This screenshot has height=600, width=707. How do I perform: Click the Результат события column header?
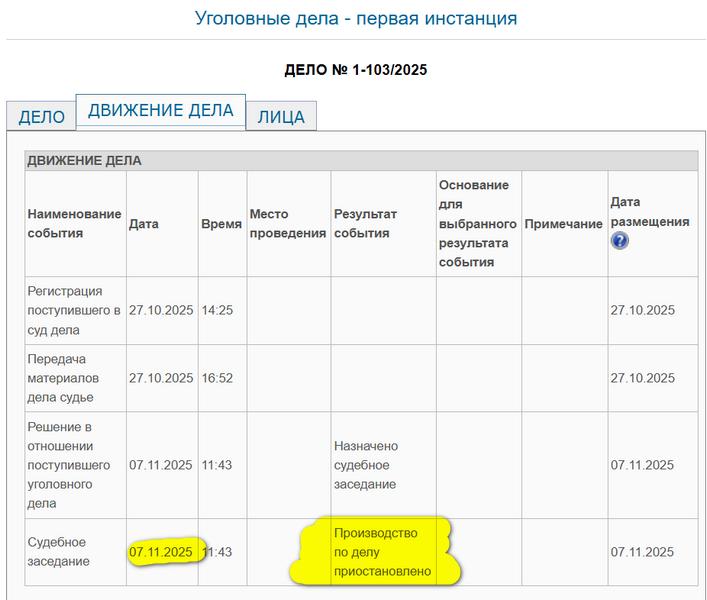(365, 223)
